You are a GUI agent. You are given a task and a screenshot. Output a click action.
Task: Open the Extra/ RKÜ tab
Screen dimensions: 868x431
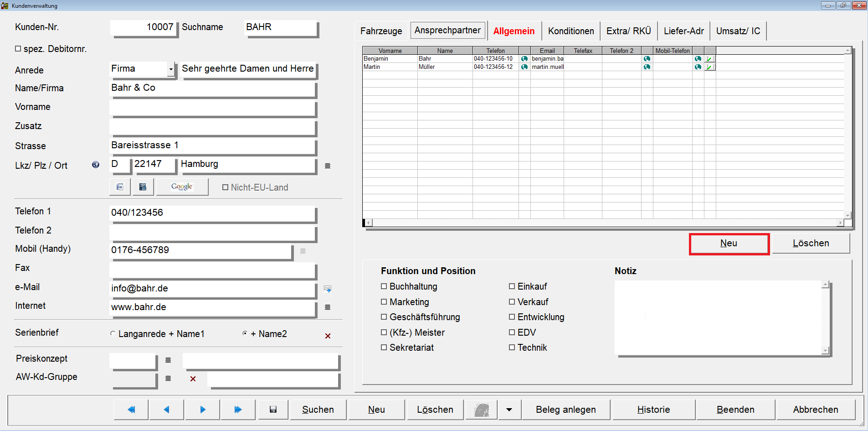628,31
